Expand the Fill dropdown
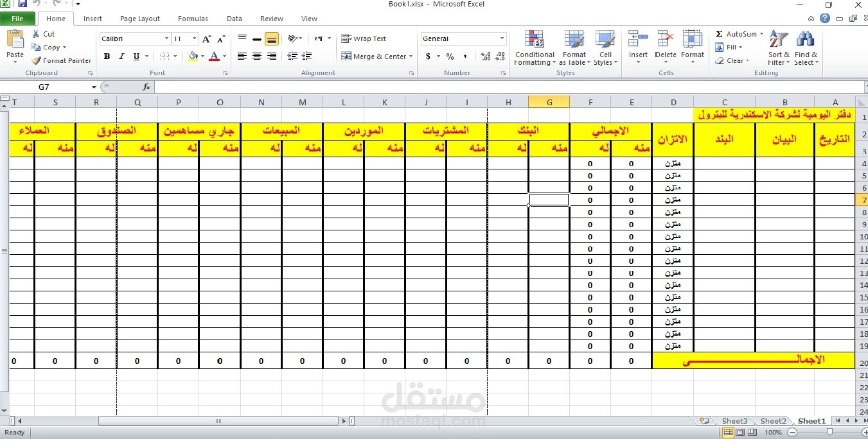 coord(740,47)
